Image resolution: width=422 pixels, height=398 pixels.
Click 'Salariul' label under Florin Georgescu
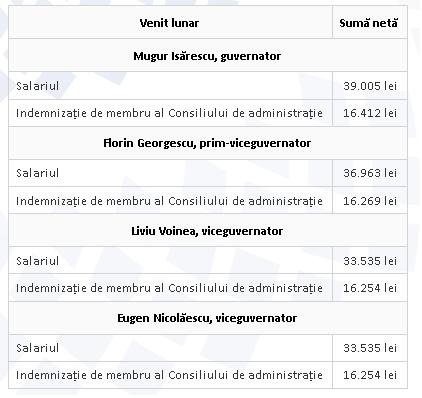click(x=38, y=173)
